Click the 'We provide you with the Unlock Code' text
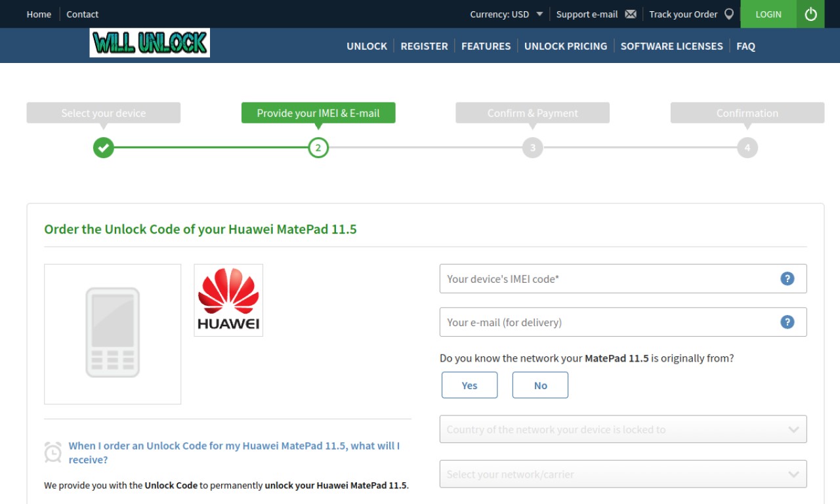Viewport: 840px width, 504px height. 226,486
